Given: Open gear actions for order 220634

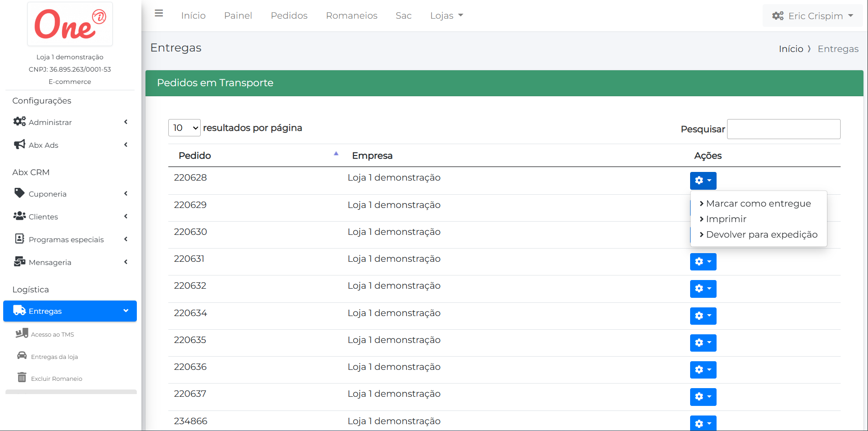Looking at the screenshot, I should pyautogui.click(x=703, y=316).
